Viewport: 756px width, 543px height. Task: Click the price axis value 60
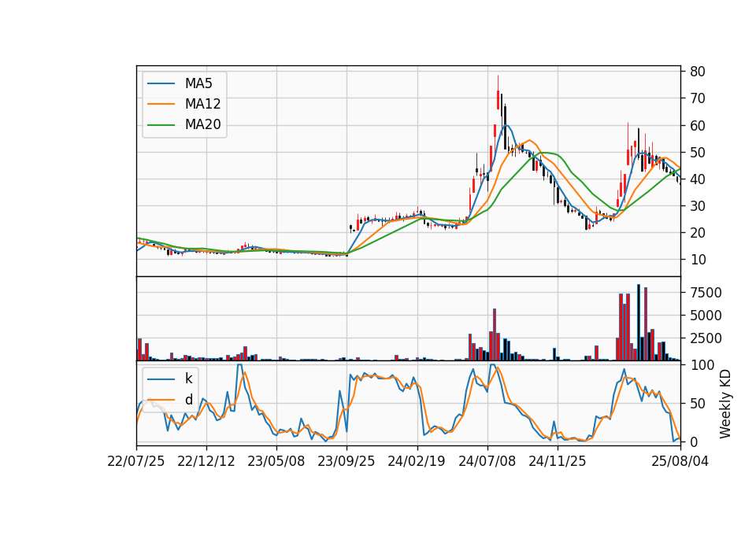pyautogui.click(x=698, y=126)
